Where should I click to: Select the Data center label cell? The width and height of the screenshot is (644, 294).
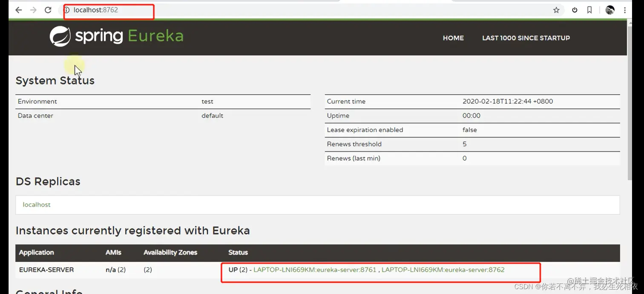click(35, 115)
